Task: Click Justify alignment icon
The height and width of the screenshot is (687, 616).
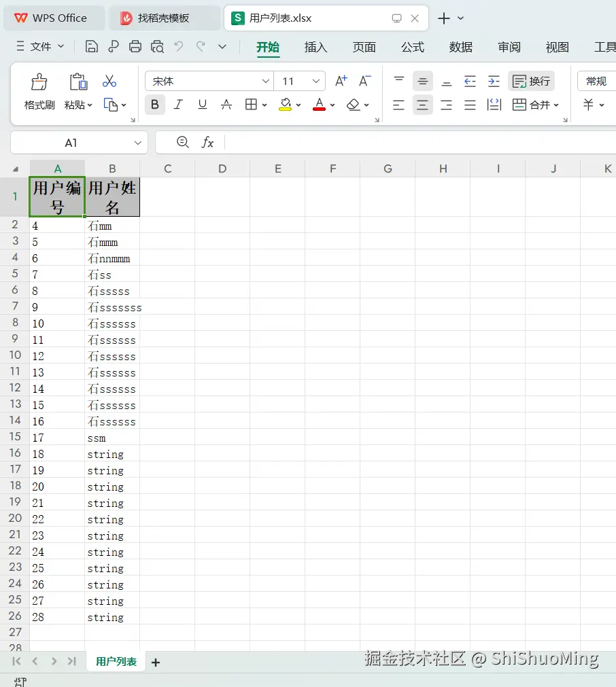Action: [470, 105]
